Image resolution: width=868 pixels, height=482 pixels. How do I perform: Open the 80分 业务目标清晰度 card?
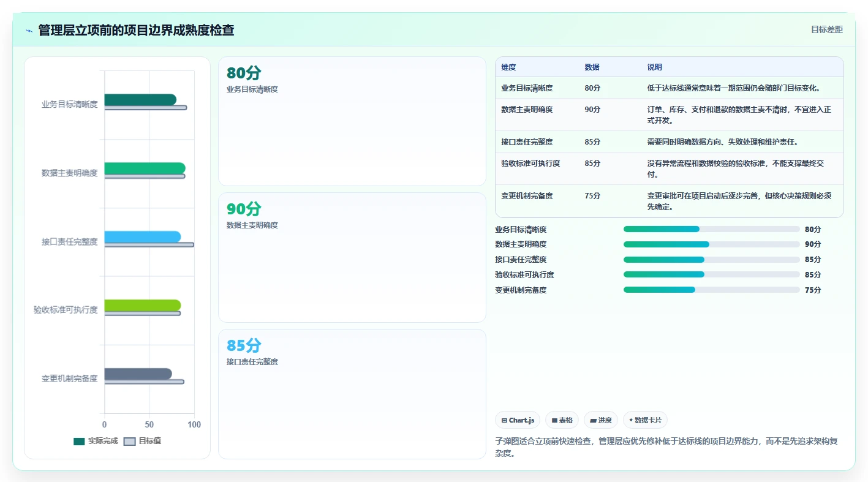352,121
